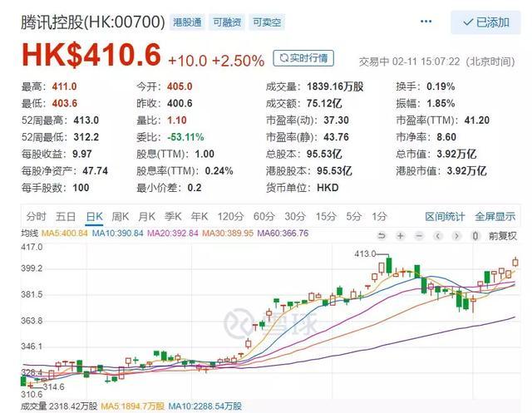The image size is (532, 413).
Task: Click the 可卖空 tag
Action: 267,22
